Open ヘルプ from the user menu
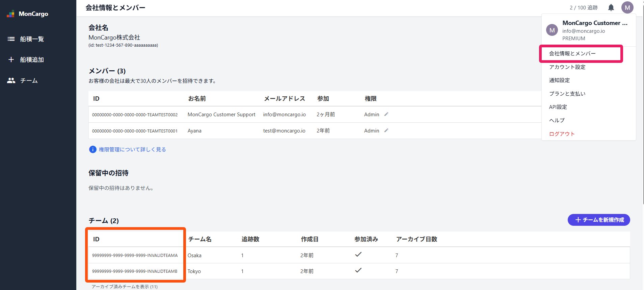This screenshot has width=644, height=290. [557, 120]
